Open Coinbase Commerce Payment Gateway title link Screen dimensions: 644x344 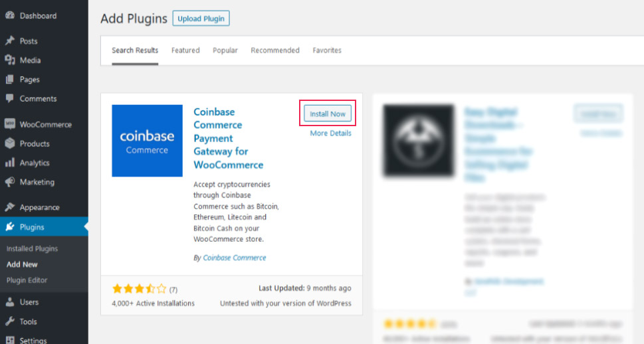(x=229, y=138)
